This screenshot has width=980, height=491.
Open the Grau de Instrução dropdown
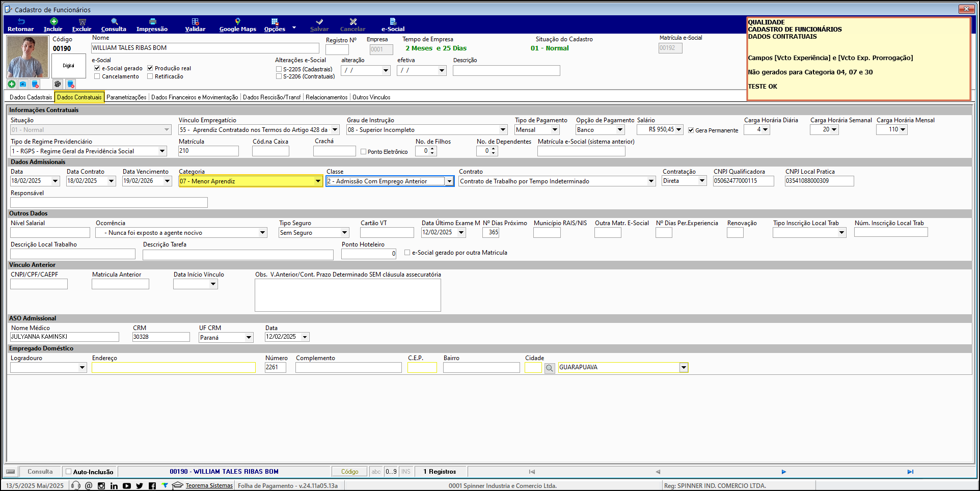click(x=503, y=130)
